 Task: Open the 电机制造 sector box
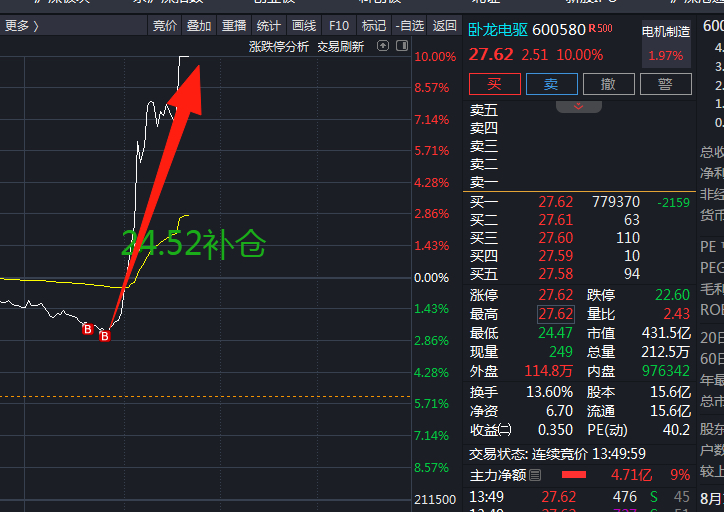click(x=666, y=44)
